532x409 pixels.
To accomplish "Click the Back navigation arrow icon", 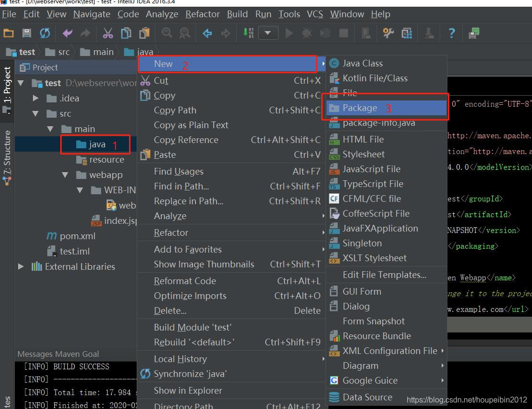I will coord(207,33).
